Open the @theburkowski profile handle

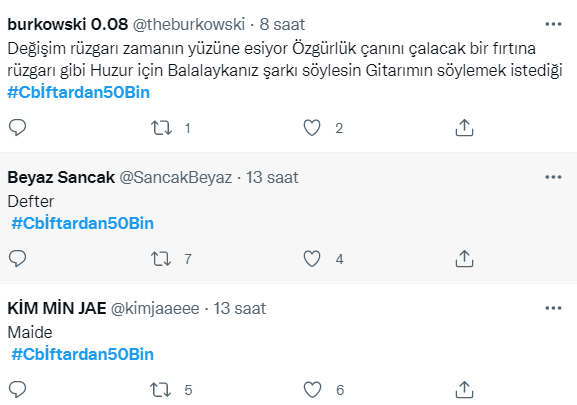coord(189,25)
